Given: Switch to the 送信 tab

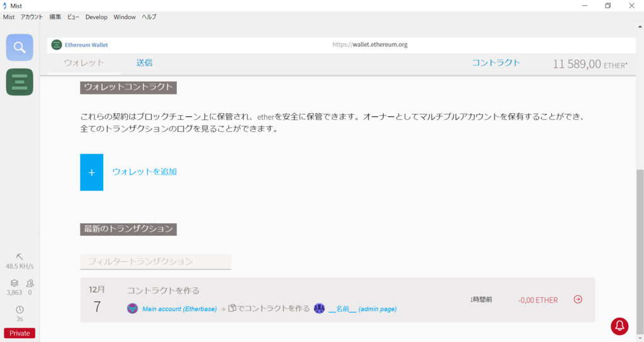Looking at the screenshot, I should [x=145, y=63].
